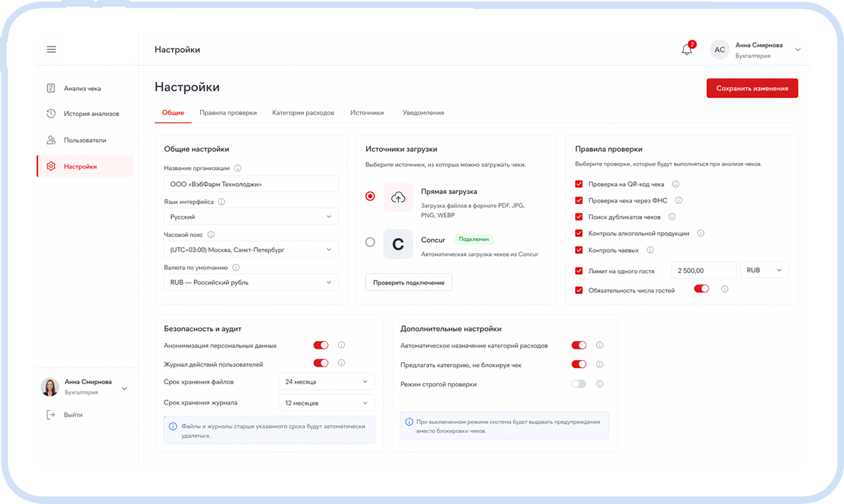
Task: Click the AC avatar circle in header
Action: tap(719, 49)
